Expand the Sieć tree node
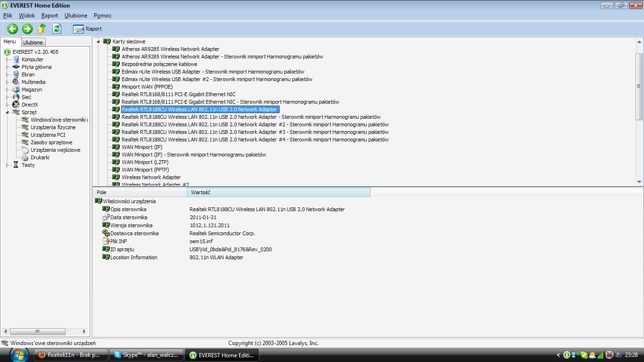 tap(7, 97)
